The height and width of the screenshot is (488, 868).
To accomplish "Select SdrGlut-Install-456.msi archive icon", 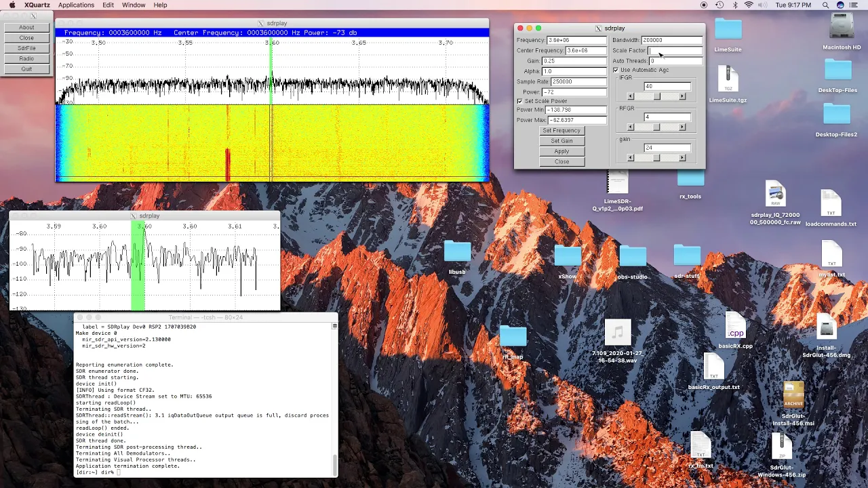I will (x=793, y=396).
